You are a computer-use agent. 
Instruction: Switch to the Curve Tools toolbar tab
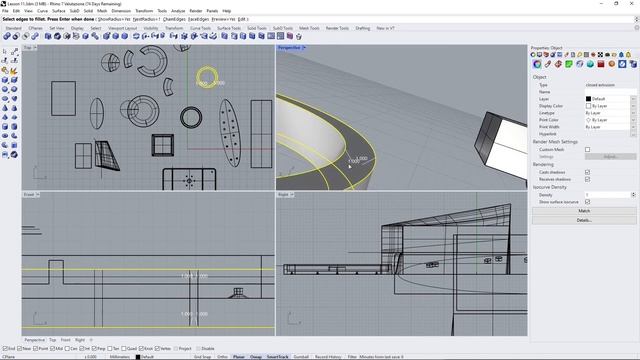(200, 28)
